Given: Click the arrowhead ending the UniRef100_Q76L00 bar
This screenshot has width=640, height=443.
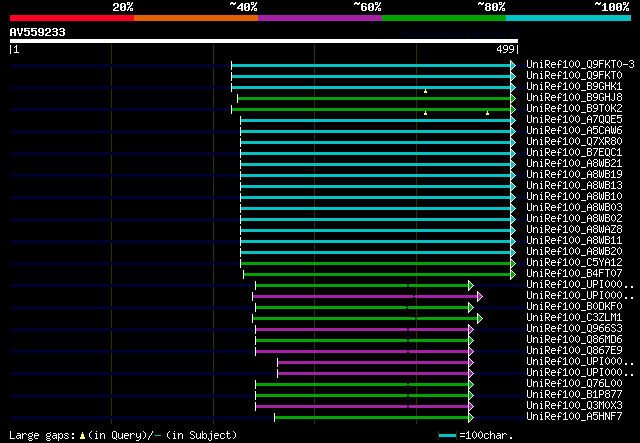Looking at the screenshot, I should pos(471,385).
